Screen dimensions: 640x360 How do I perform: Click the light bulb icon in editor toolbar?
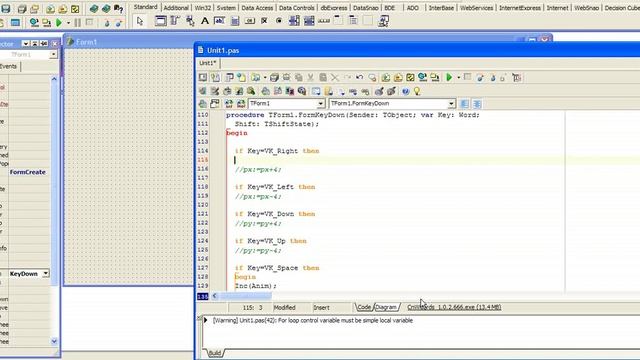(417, 91)
